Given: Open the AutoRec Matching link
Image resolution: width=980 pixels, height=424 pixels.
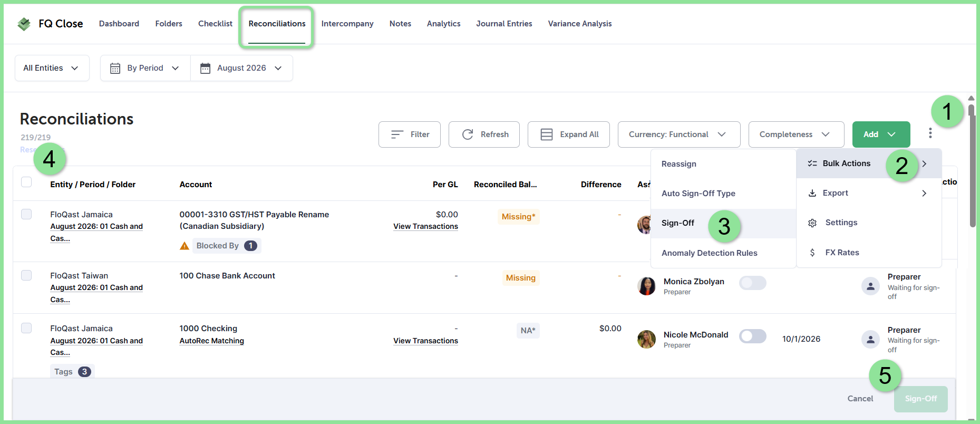Looking at the screenshot, I should tap(212, 341).
